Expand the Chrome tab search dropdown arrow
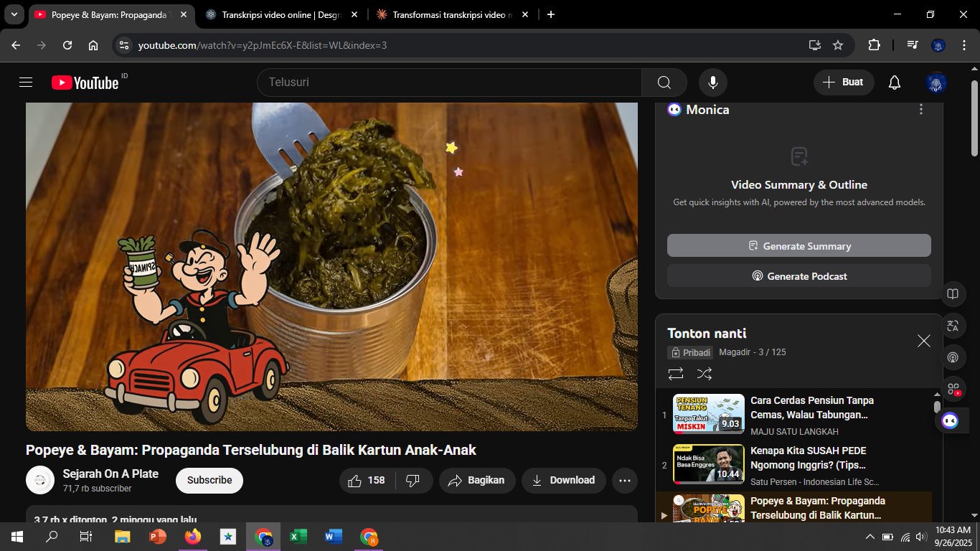This screenshot has height=551, width=980. point(14,14)
